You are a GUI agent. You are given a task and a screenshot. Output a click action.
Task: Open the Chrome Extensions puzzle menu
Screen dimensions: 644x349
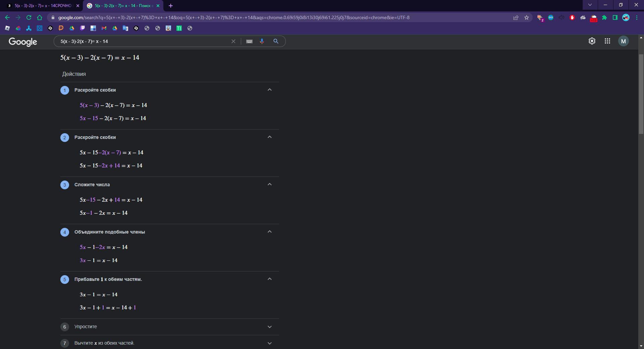click(604, 17)
